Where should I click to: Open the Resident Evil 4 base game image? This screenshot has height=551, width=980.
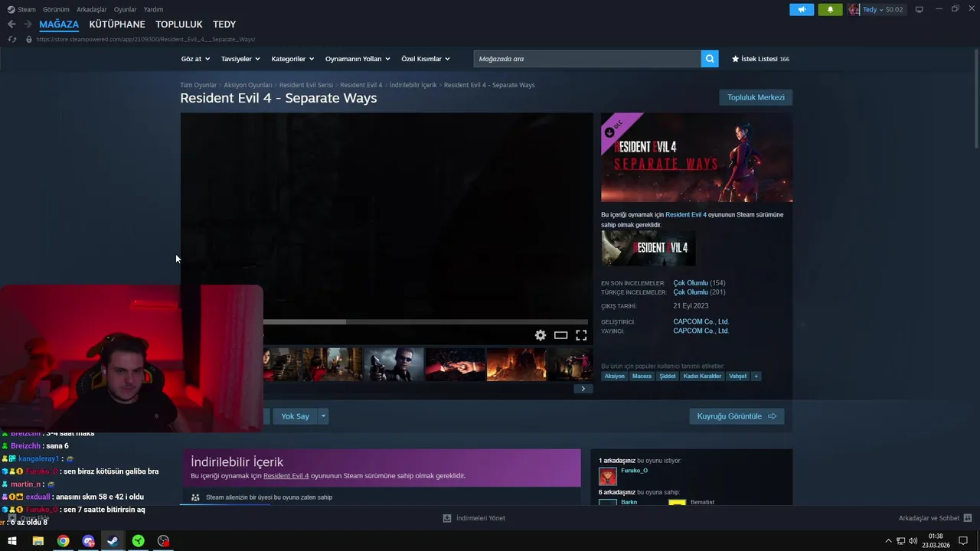click(648, 248)
